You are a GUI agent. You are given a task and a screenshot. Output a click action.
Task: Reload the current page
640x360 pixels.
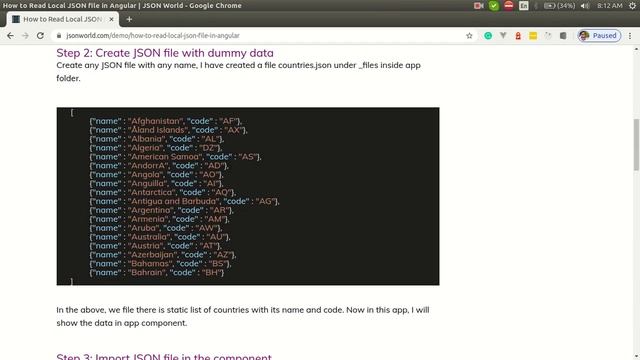click(40, 36)
